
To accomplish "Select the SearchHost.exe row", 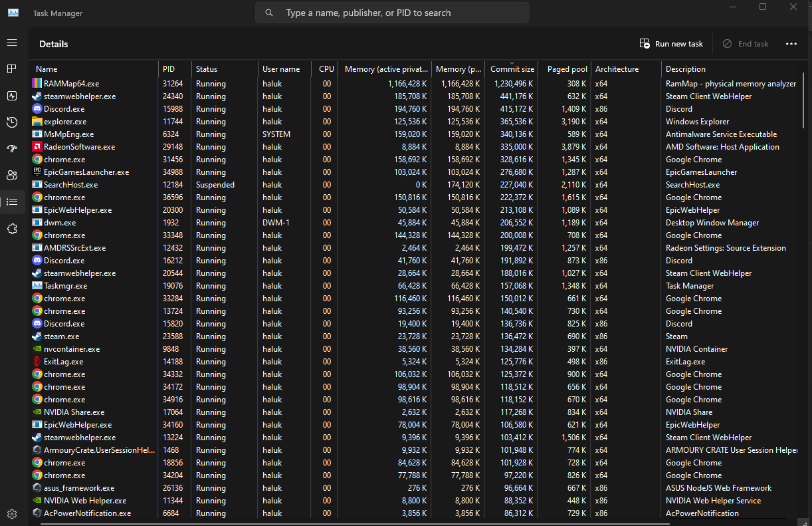I will [415, 185].
